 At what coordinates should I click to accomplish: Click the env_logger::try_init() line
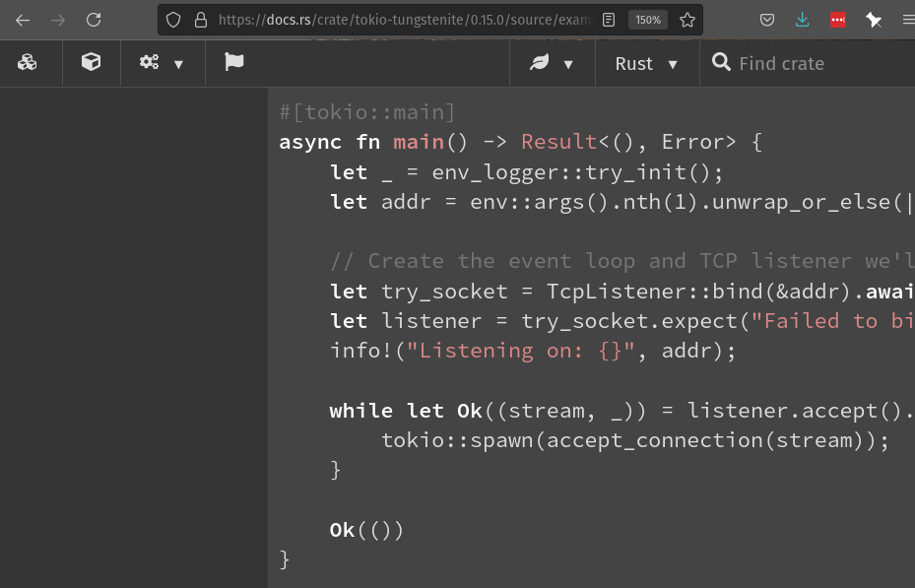pyautogui.click(x=526, y=172)
